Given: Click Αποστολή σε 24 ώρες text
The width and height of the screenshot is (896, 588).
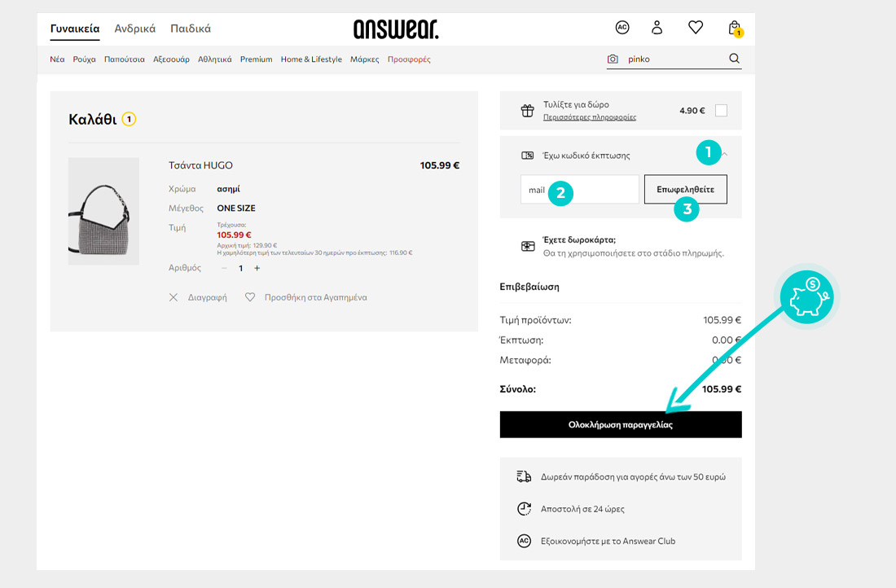Looking at the screenshot, I should 582,508.
